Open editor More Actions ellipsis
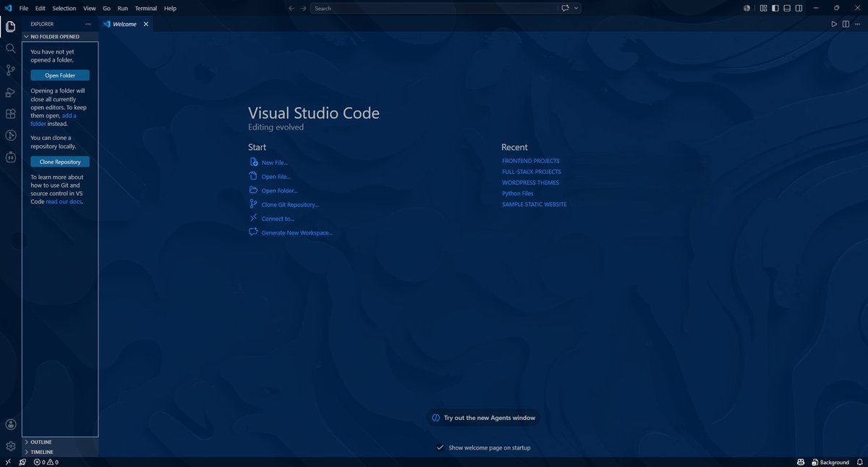The width and height of the screenshot is (868, 467). [x=857, y=24]
